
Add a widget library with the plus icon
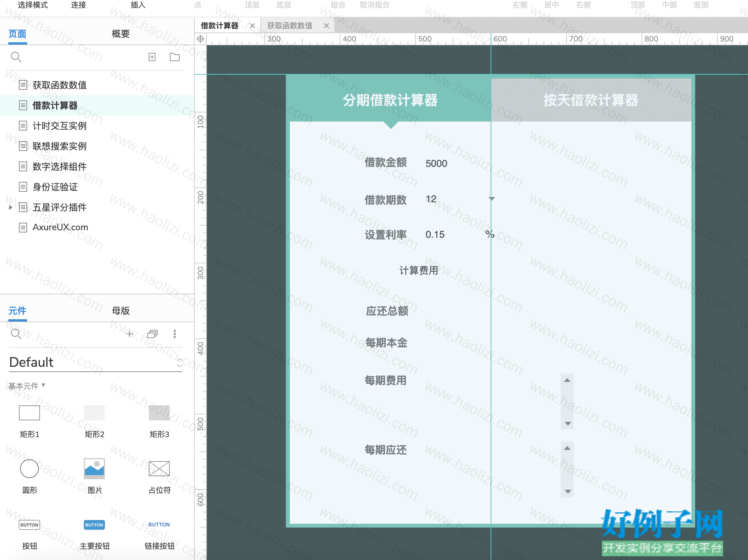point(129,334)
